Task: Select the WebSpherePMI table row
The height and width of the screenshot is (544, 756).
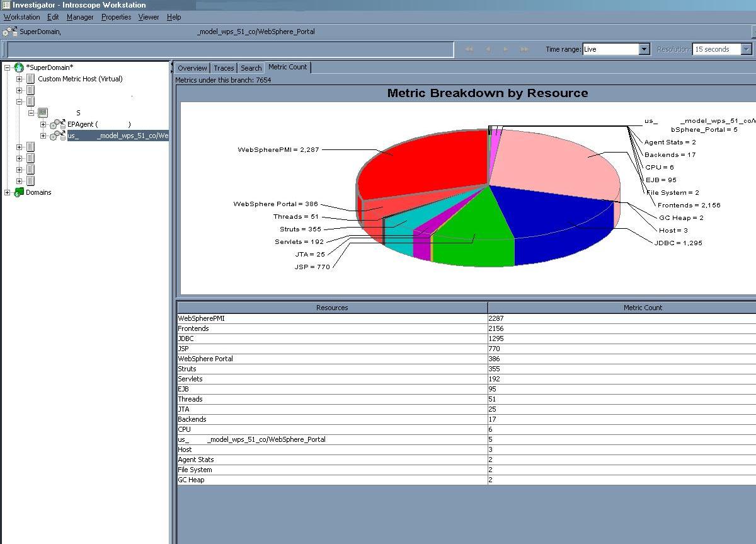Action: click(x=466, y=318)
